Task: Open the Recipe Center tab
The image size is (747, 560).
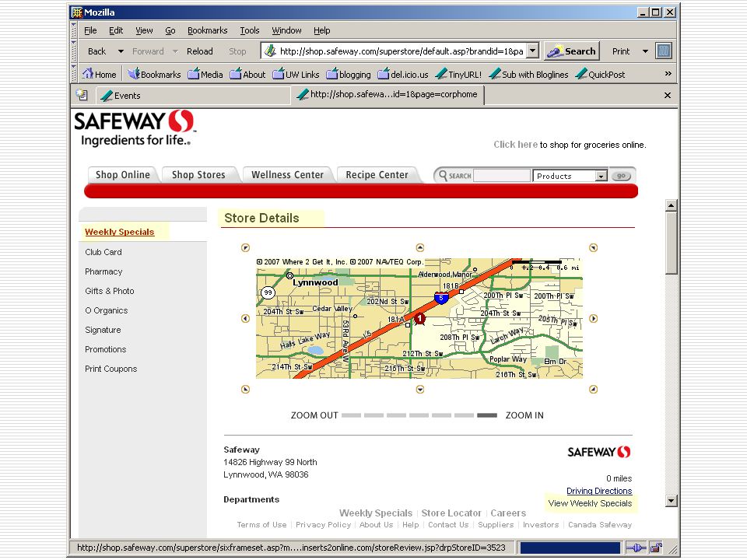Action: 377,175
